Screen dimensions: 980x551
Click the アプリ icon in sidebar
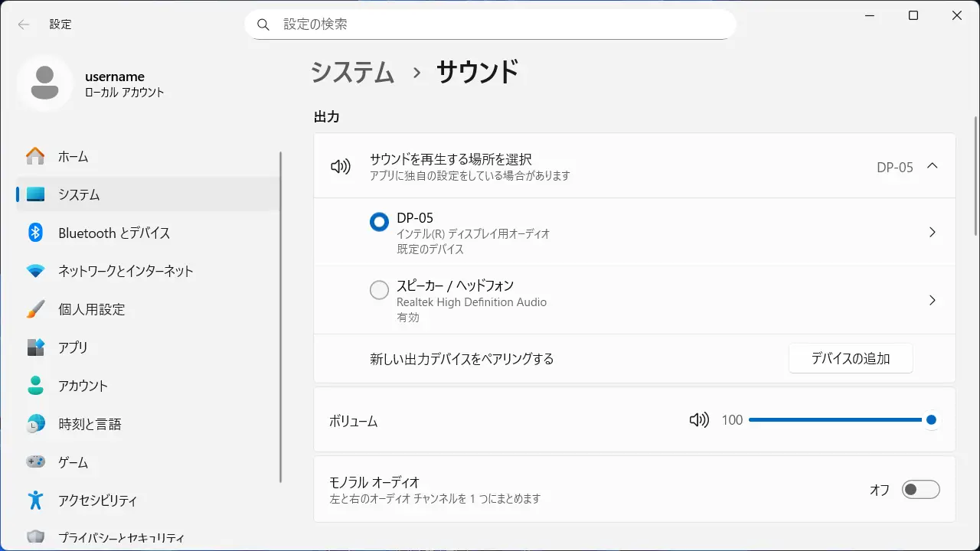click(x=35, y=347)
